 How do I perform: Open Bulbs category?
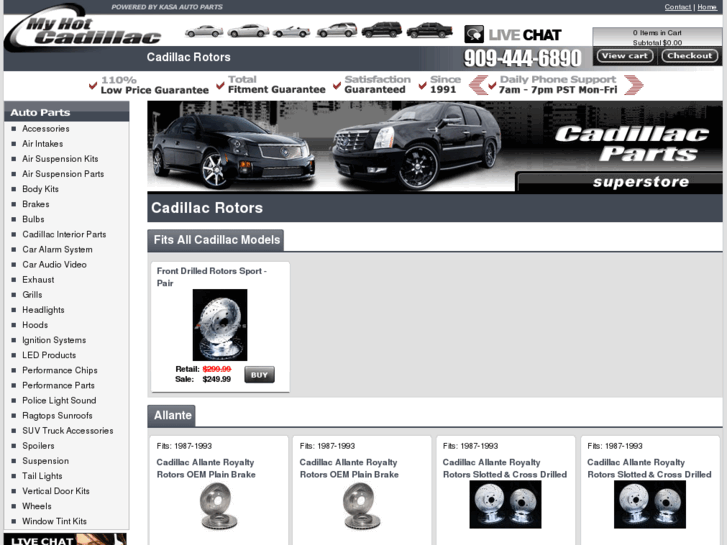(33, 219)
